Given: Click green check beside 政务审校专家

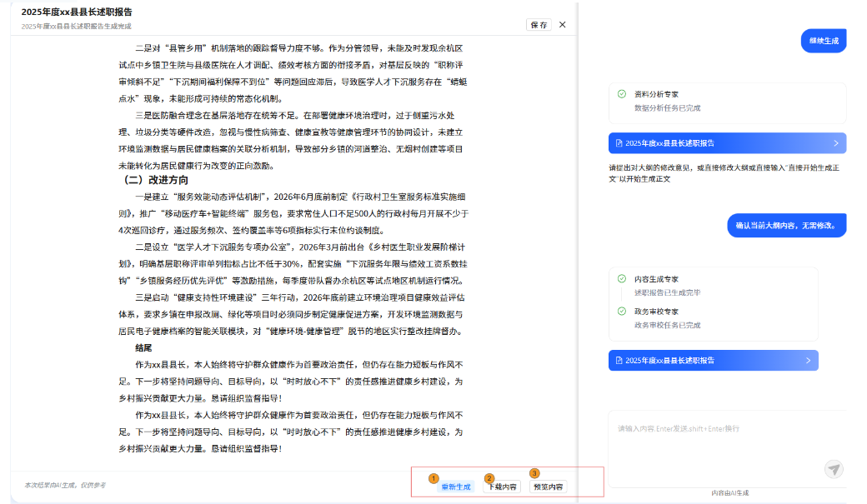Looking at the screenshot, I should pyautogui.click(x=622, y=311).
